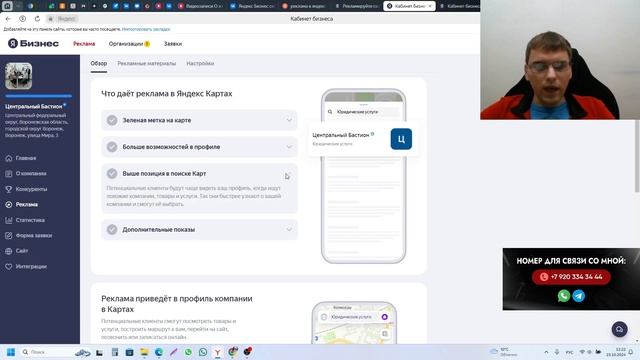Click the Telegram icon in contact banner
Screen dimensions: 640x360
coord(579,296)
